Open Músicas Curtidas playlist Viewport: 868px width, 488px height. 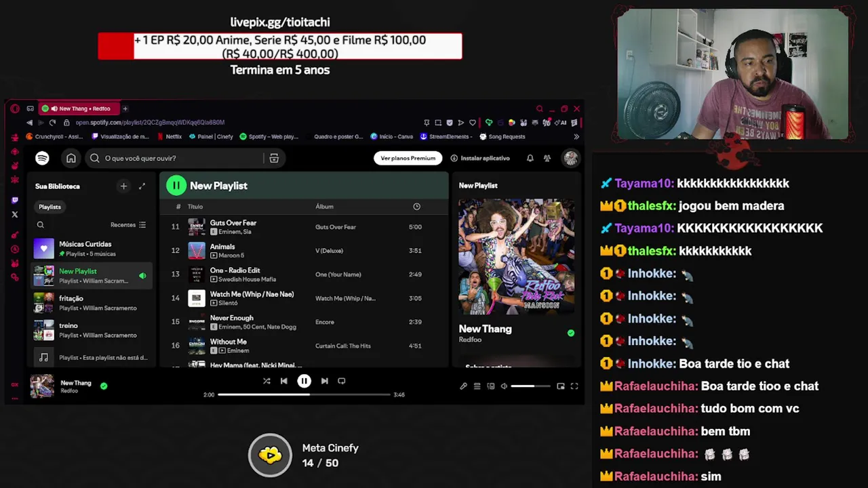pyautogui.click(x=92, y=249)
